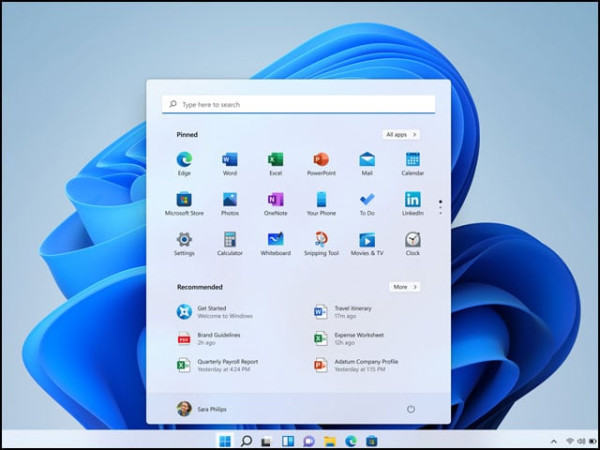Open the Excel pinned app

coord(275,160)
